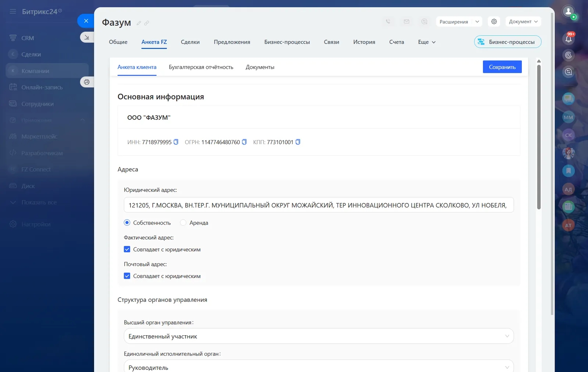Toggle Совпадает с юридическим under Почтовый адрес
The image size is (588, 372).
pos(127,276)
